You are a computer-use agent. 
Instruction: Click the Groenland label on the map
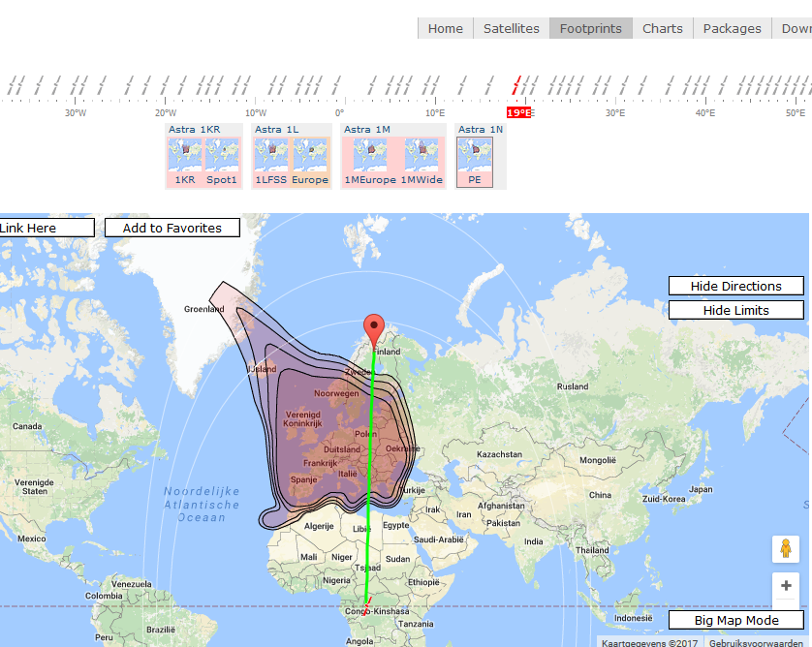pos(204,309)
